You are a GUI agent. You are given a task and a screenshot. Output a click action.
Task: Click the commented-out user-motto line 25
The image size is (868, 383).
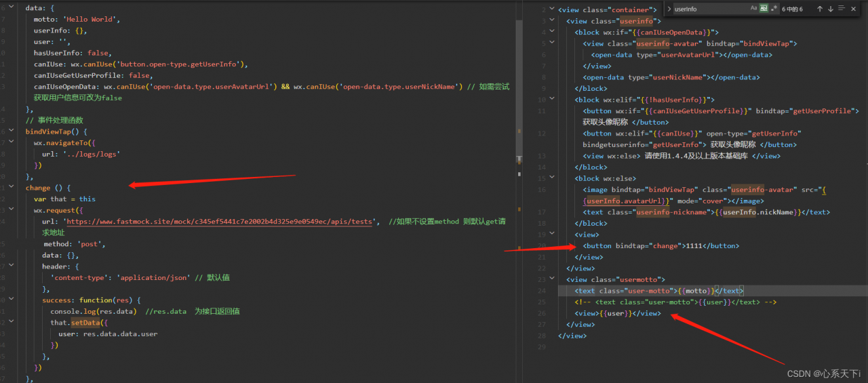[x=675, y=302]
